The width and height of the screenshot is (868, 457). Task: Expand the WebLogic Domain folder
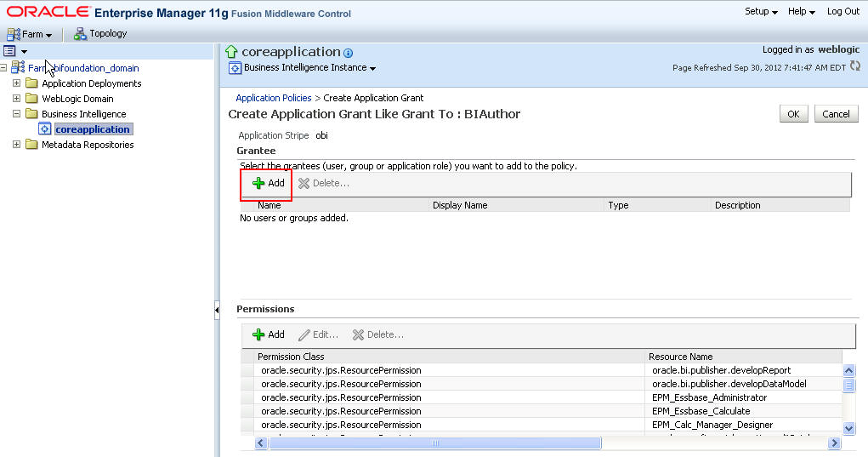pyautogui.click(x=17, y=98)
